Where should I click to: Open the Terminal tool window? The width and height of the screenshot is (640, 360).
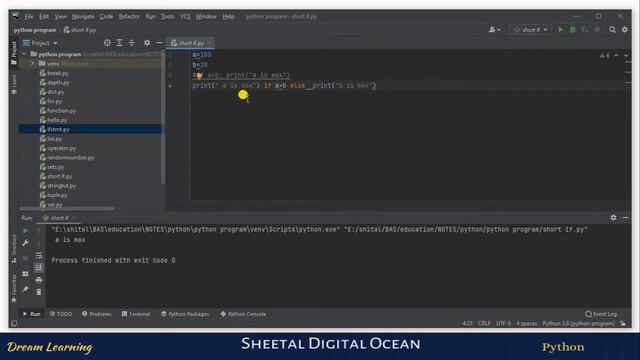coord(136,314)
